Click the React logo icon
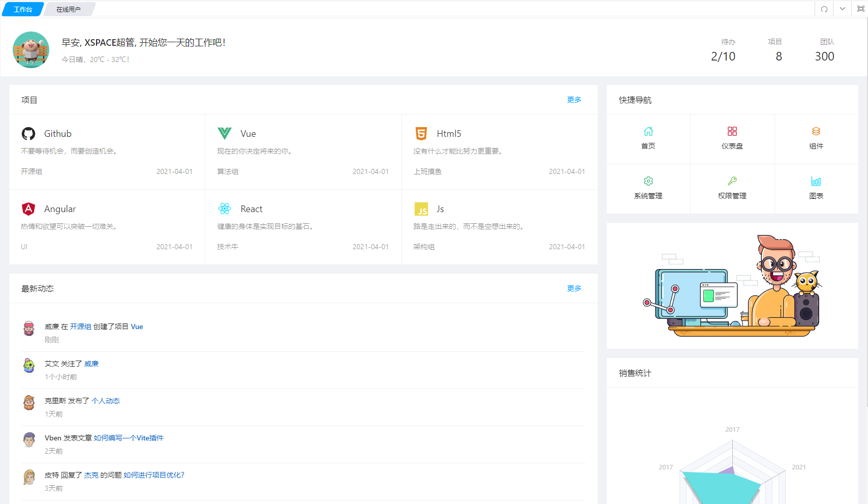The image size is (868, 504). pos(225,209)
